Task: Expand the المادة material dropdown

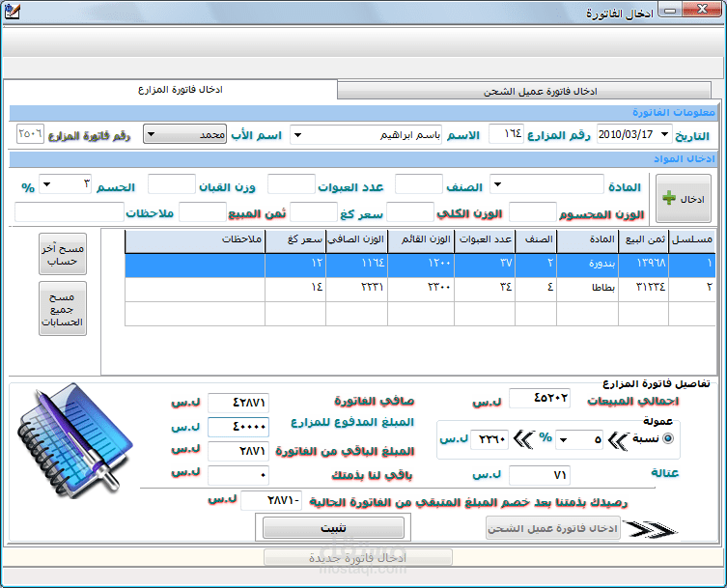Action: tap(497, 184)
